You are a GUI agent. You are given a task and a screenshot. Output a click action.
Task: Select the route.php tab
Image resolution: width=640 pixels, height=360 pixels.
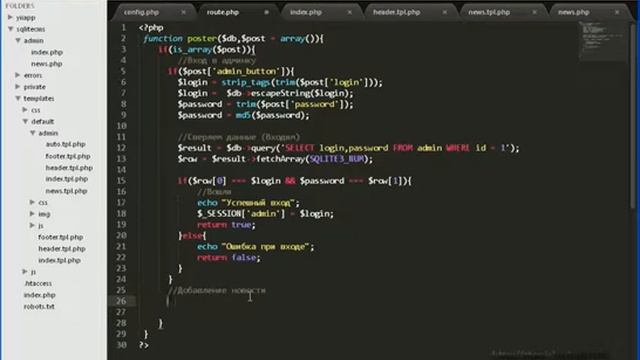pyautogui.click(x=222, y=12)
